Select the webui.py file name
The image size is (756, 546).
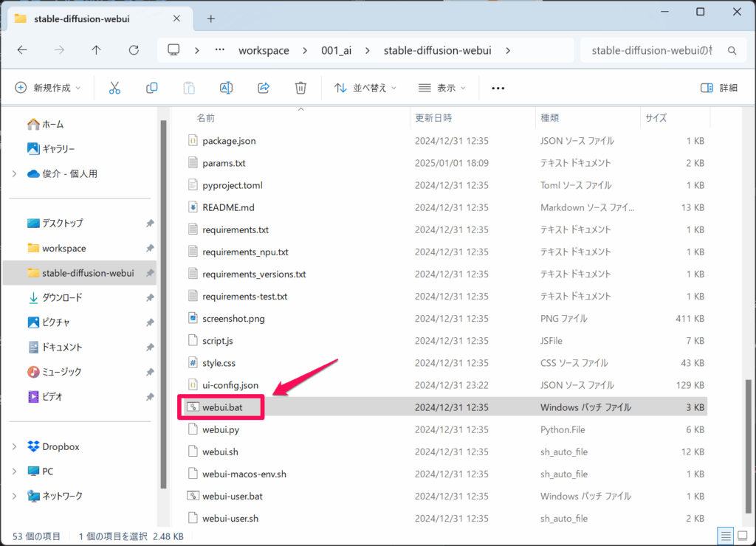221,429
